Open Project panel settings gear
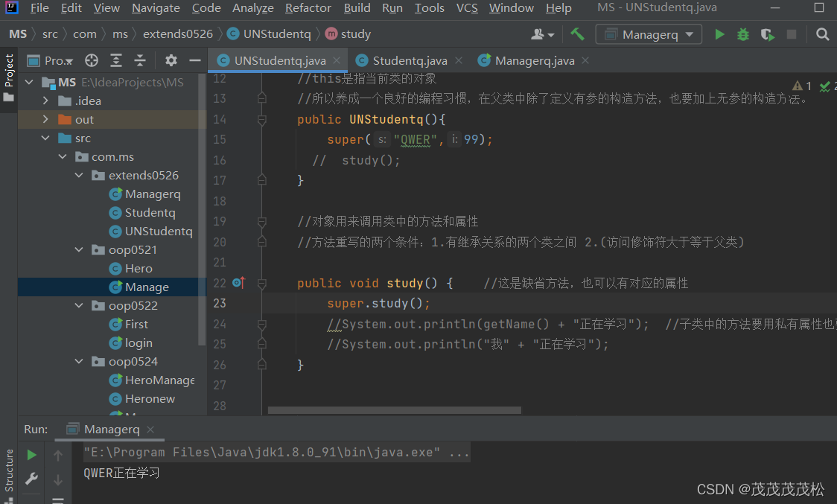The height and width of the screenshot is (504, 837). click(171, 60)
